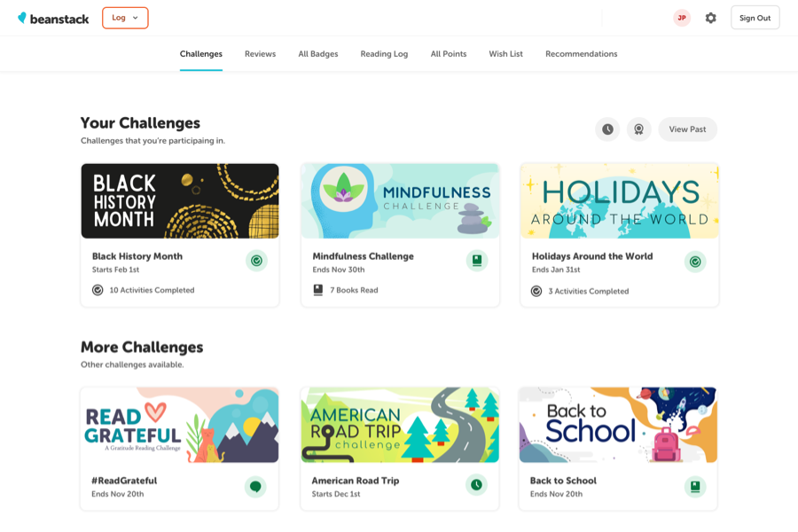
Task: Open the Mindfulness Challenge title link
Action: [x=363, y=256]
